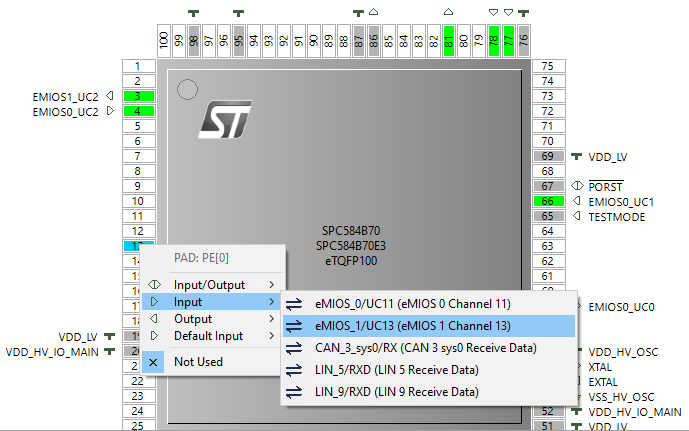
Task: Open the Default Input submenu
Action: coord(212,336)
